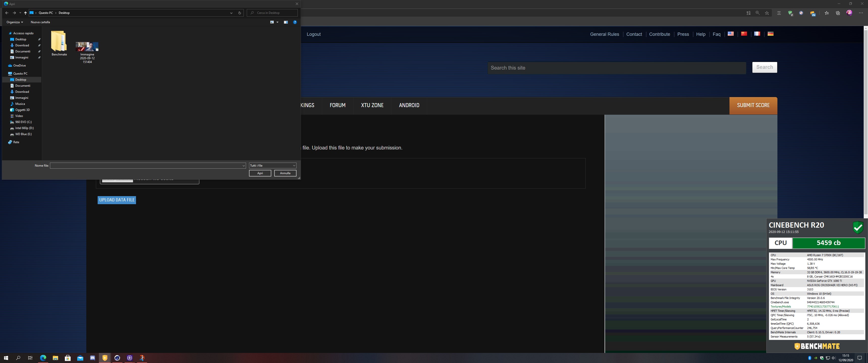Open the volume control in system tray

click(833, 358)
